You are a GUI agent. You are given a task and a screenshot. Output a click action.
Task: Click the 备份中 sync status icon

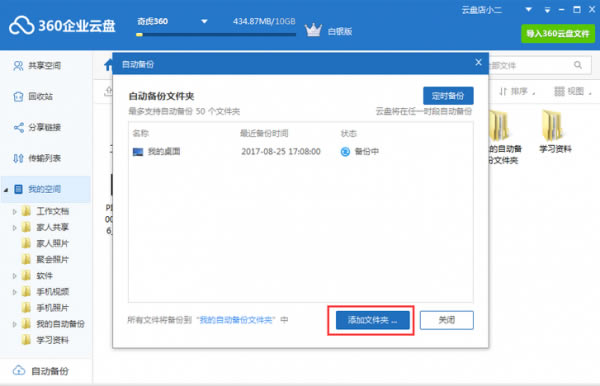pos(345,152)
